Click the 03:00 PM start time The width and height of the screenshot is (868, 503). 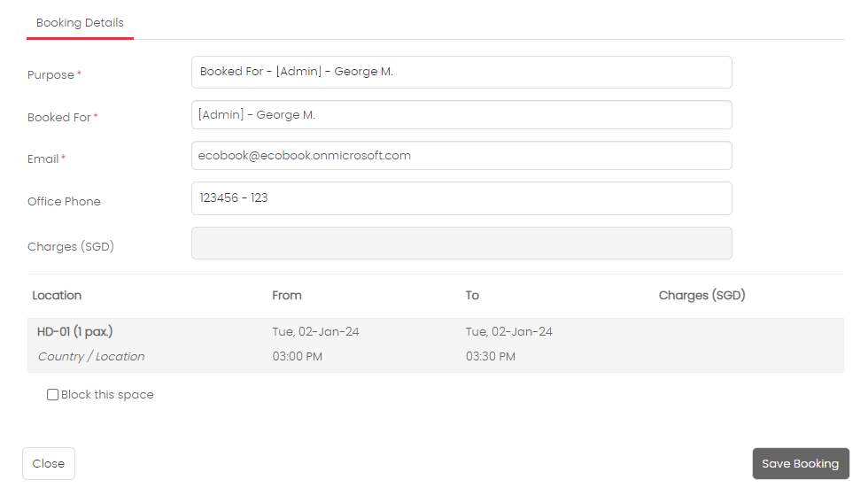coord(298,356)
